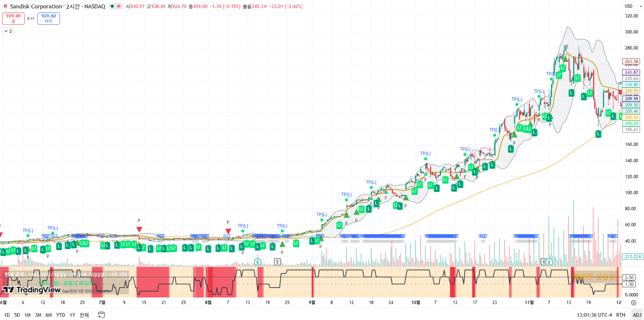644x320 pixels.
Task: Select the 전체 (all) date range
Action: tap(84, 315)
